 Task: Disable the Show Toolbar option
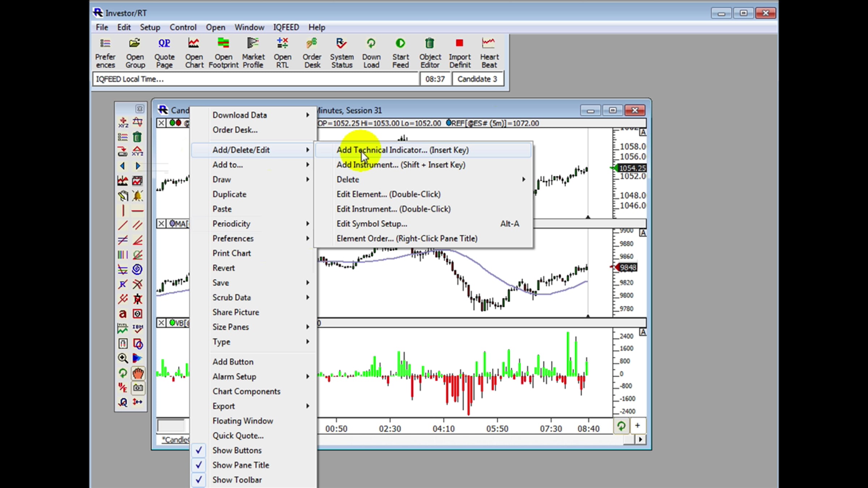[x=237, y=480]
